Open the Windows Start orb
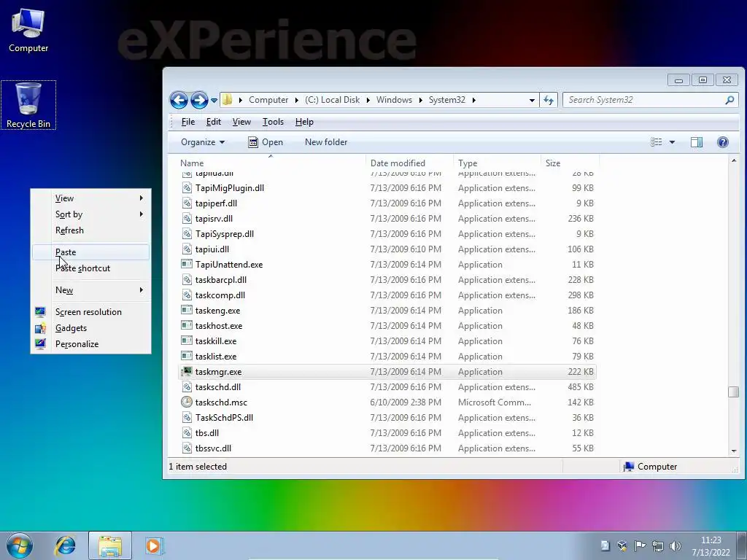 click(x=20, y=545)
